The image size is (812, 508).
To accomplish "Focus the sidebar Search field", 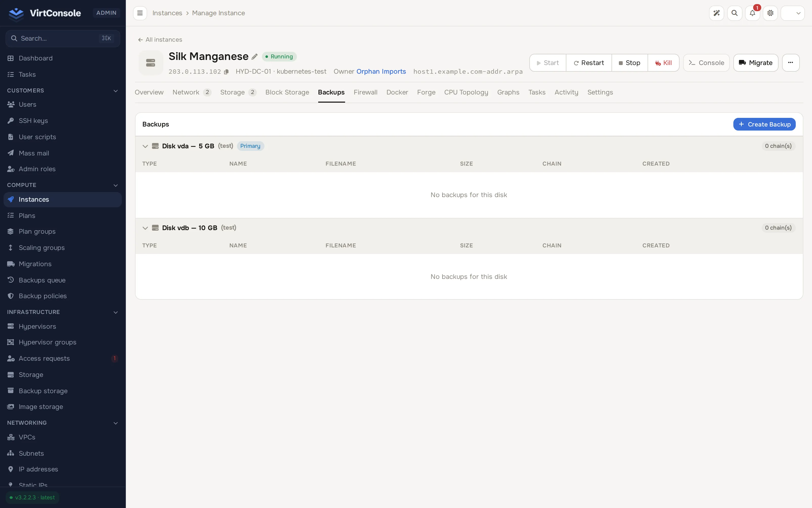I will [x=63, y=38].
